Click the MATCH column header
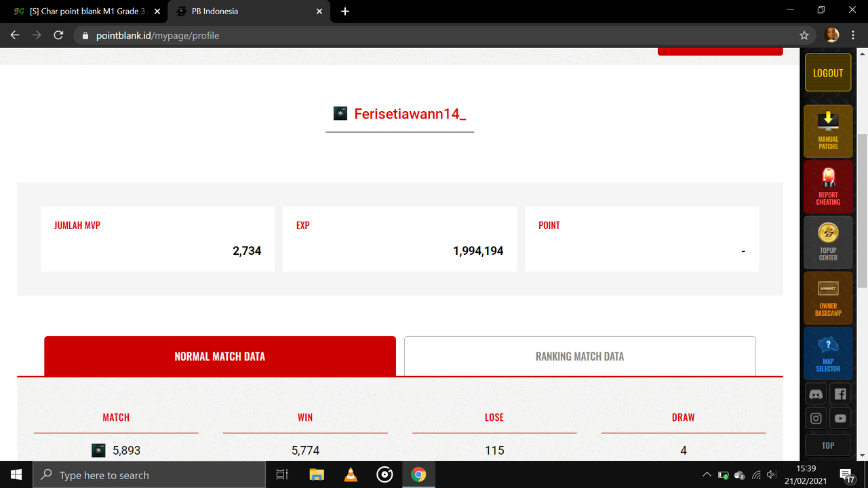 [x=116, y=418]
